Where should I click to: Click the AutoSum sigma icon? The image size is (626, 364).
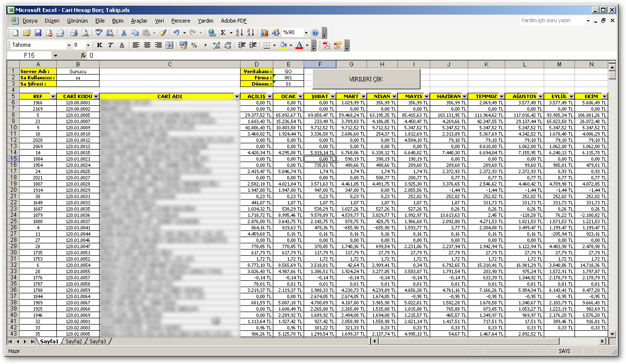223,33
